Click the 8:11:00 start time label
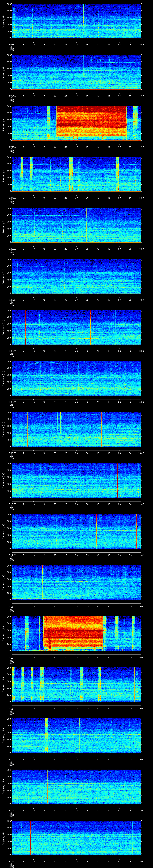 pyautogui.click(x=12, y=555)
